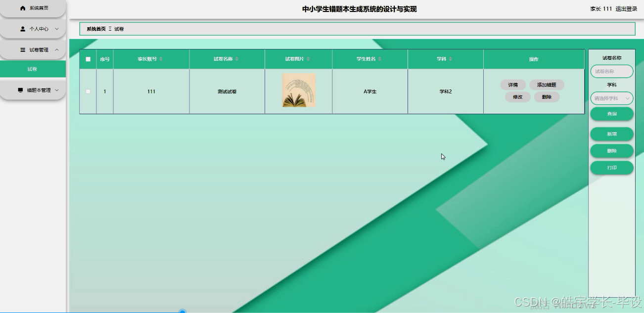The width and height of the screenshot is (644, 313).
Task: Select the 试卷管理 list icon in sidebar
Action: pyautogui.click(x=22, y=49)
